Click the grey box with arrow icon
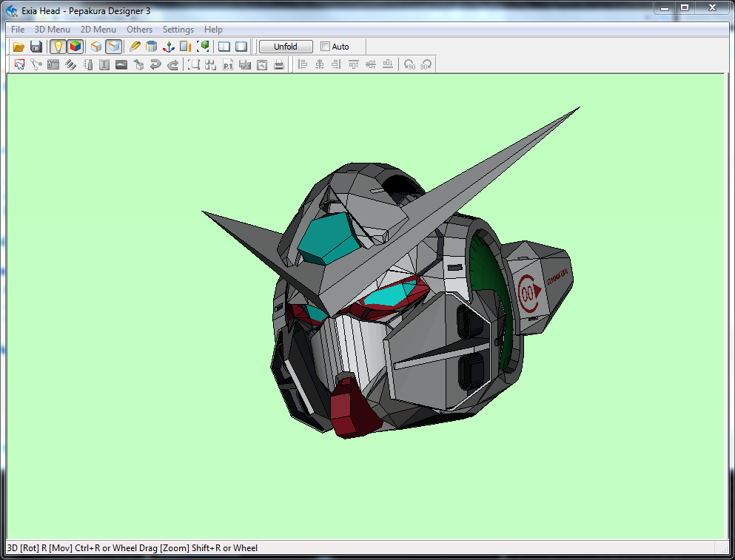Screen dimensions: 735x560 click(x=138, y=64)
